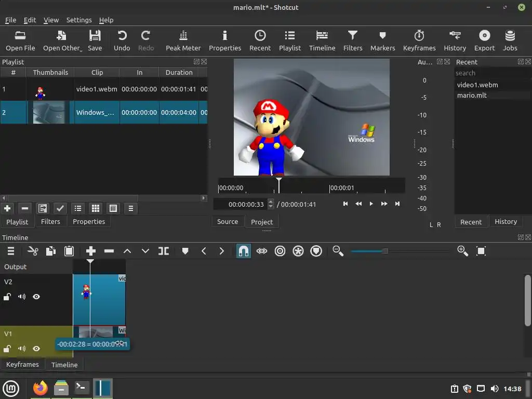Viewport: 532px width, 399px height.
Task: Open the playlist hamburger menu
Action: pyautogui.click(x=131, y=208)
